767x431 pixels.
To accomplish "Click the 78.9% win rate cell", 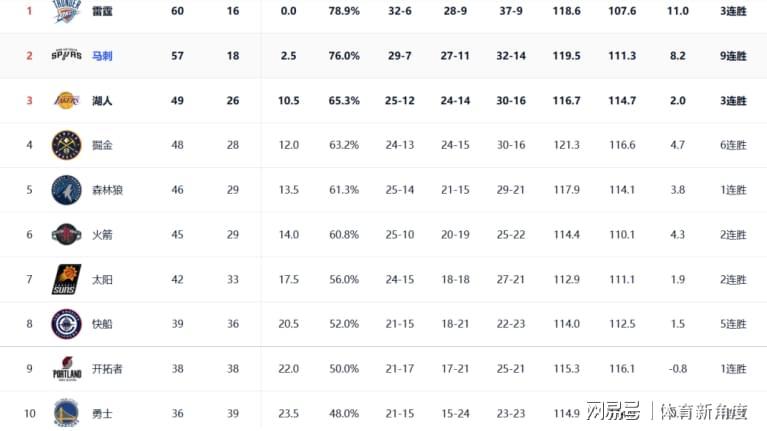I will (x=344, y=11).
